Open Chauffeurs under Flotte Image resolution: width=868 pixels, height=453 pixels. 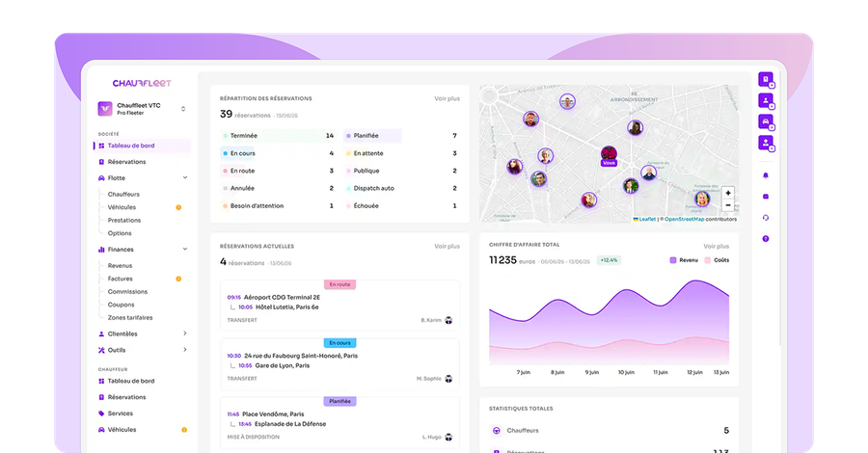124,194
